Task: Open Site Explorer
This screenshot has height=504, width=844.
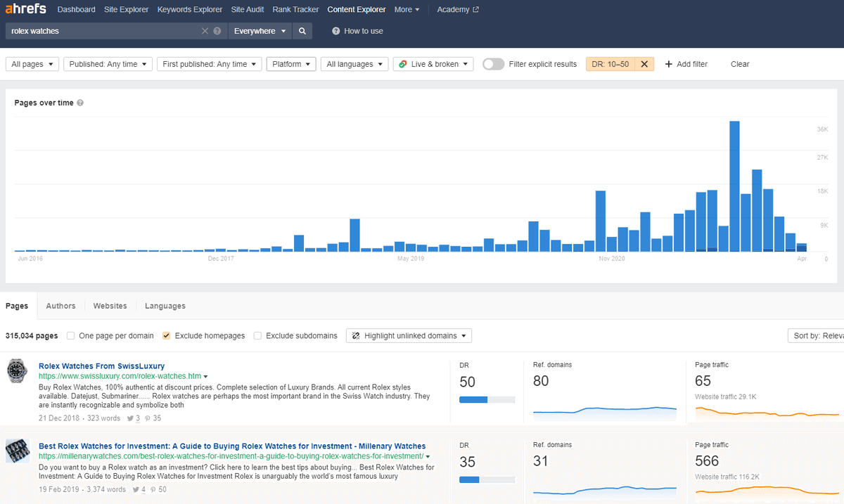Action: 126,10
